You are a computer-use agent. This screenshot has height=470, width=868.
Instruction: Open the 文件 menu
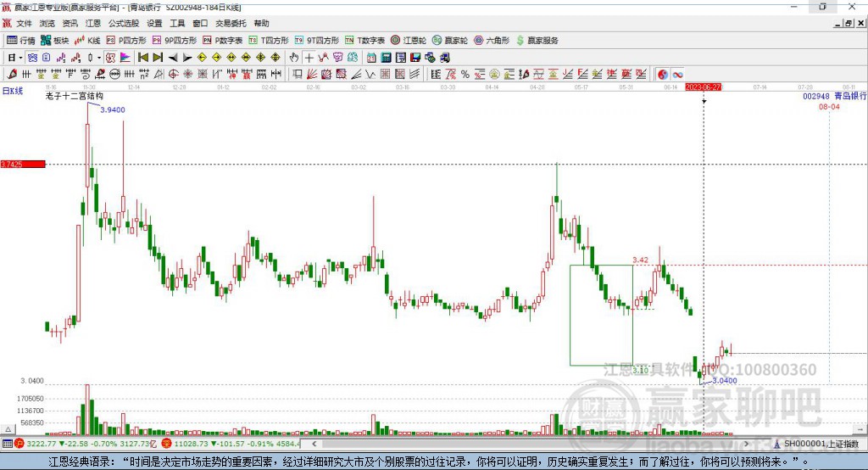click(x=24, y=23)
